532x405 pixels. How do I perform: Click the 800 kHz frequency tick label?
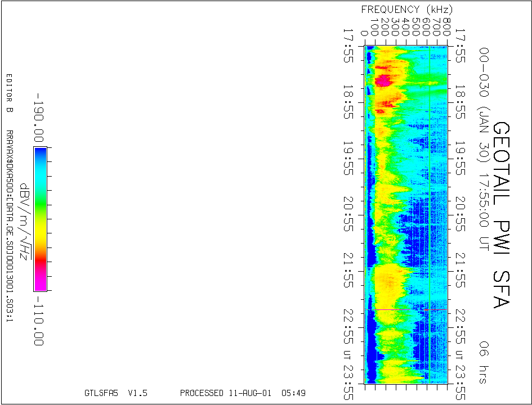pos(446,26)
